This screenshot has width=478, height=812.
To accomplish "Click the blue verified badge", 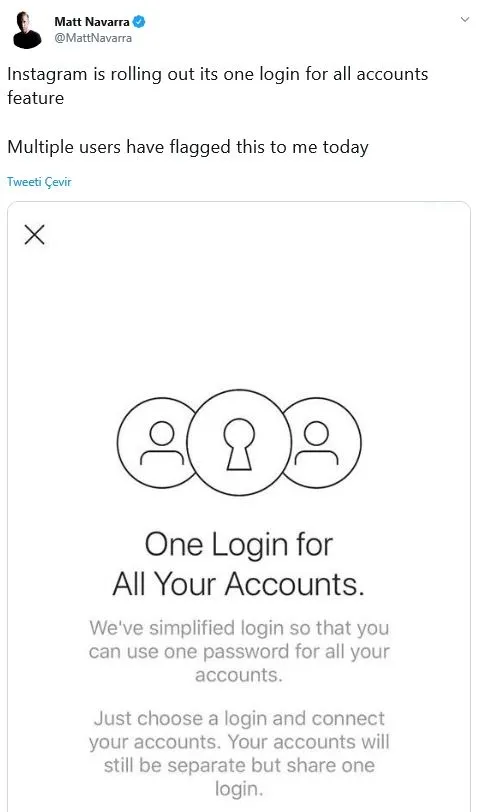I will point(139,22).
